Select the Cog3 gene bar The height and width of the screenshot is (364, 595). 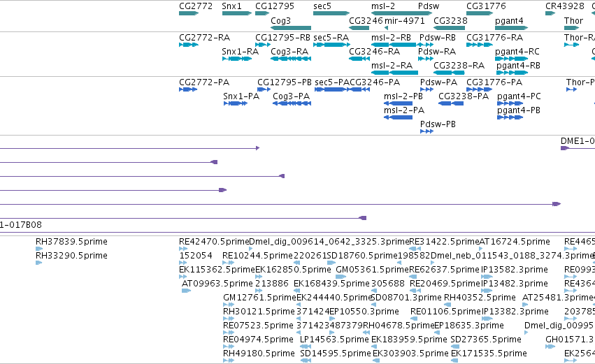click(291, 28)
